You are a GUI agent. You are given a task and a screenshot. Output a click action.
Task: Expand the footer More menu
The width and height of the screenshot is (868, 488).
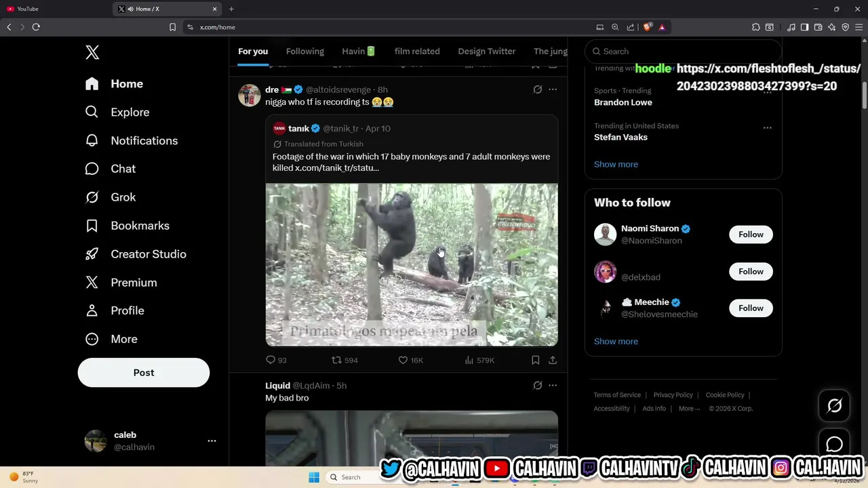[x=690, y=409]
